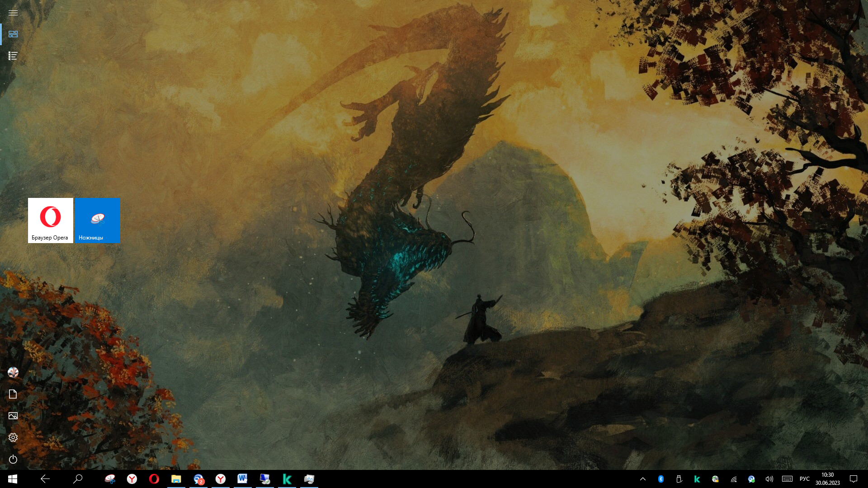Open Bluetooth tray icon
Screen dimensions: 868x488
click(661, 479)
